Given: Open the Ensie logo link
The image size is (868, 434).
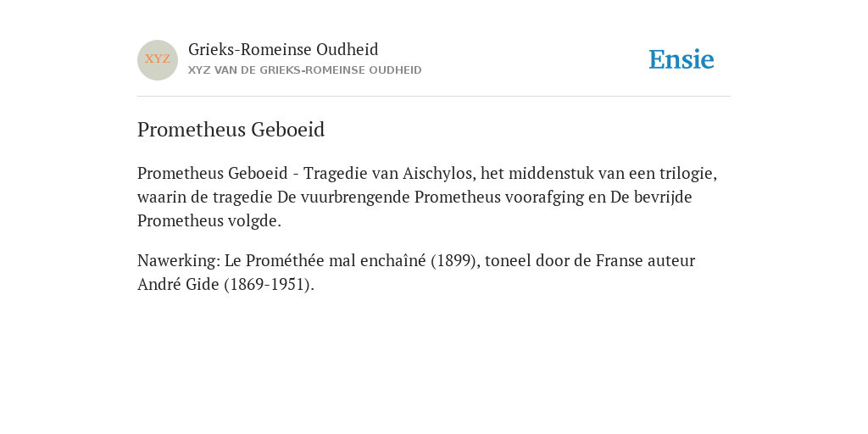Looking at the screenshot, I should click(x=682, y=59).
